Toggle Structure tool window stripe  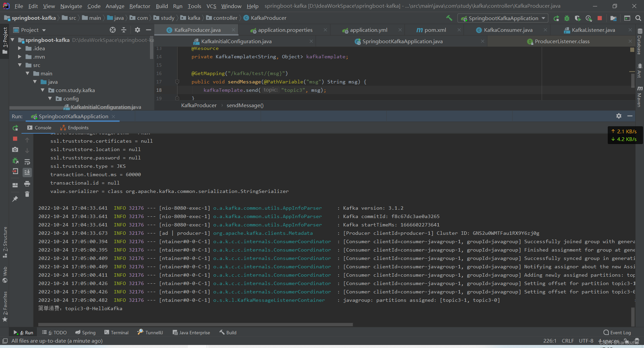5,242
